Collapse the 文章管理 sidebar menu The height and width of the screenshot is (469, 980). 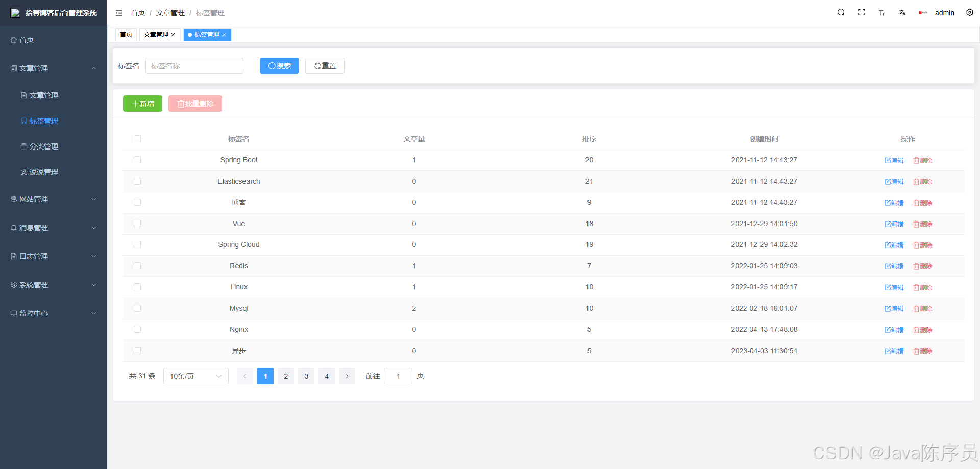coord(54,68)
